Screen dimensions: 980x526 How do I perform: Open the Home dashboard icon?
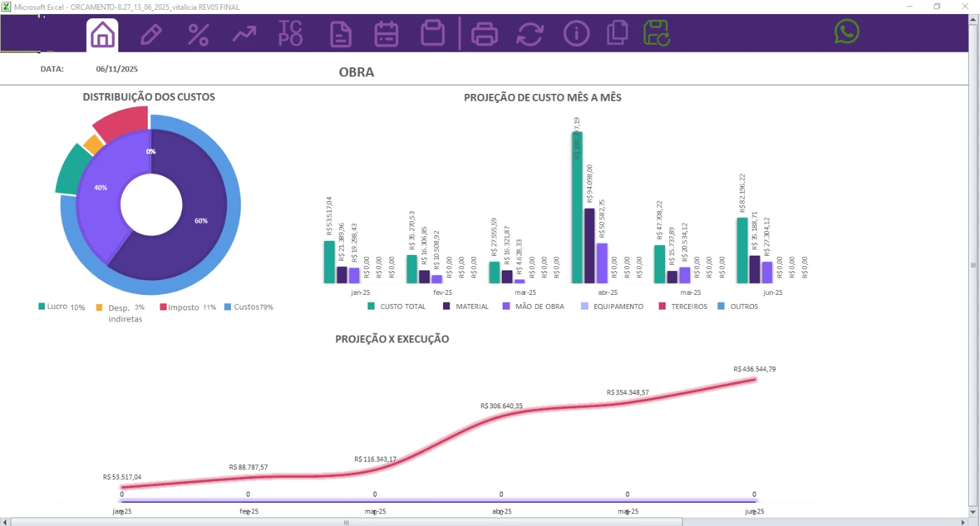tap(102, 34)
